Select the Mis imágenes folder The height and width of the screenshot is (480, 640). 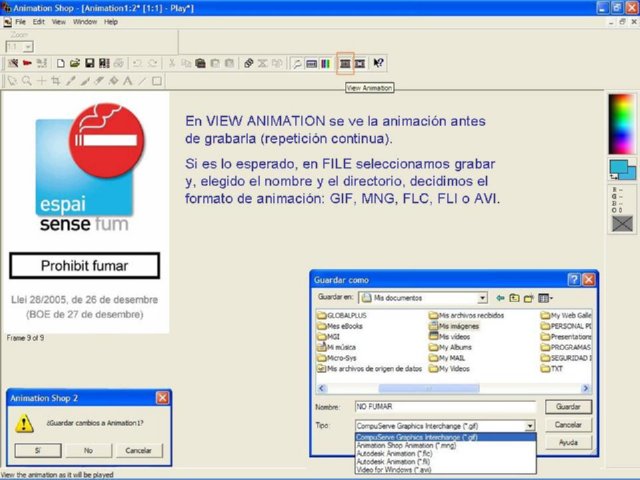coord(453,326)
